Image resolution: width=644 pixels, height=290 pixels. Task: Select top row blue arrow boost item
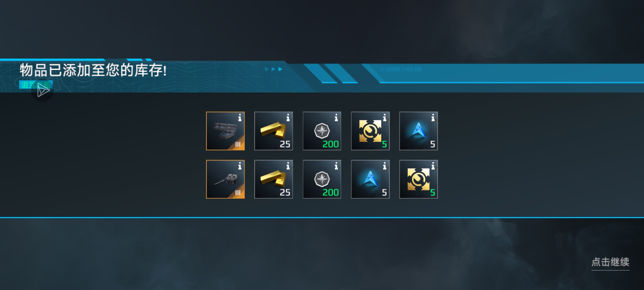click(x=418, y=131)
